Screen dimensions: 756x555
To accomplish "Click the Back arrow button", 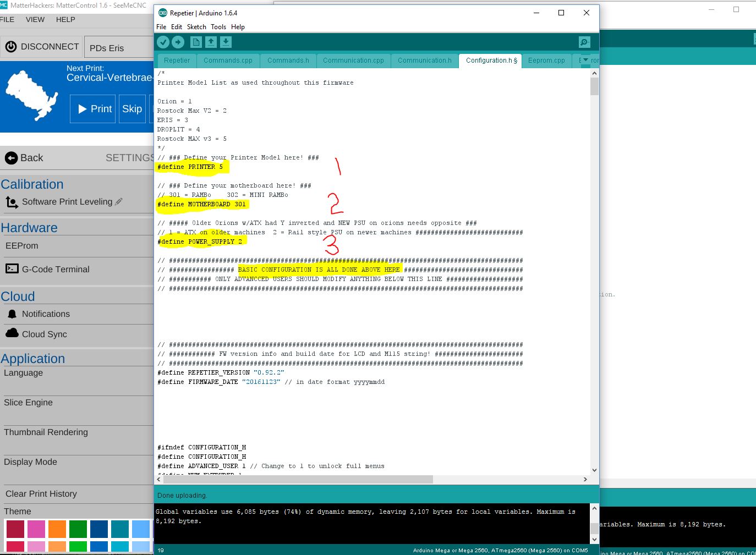I will (x=24, y=158).
